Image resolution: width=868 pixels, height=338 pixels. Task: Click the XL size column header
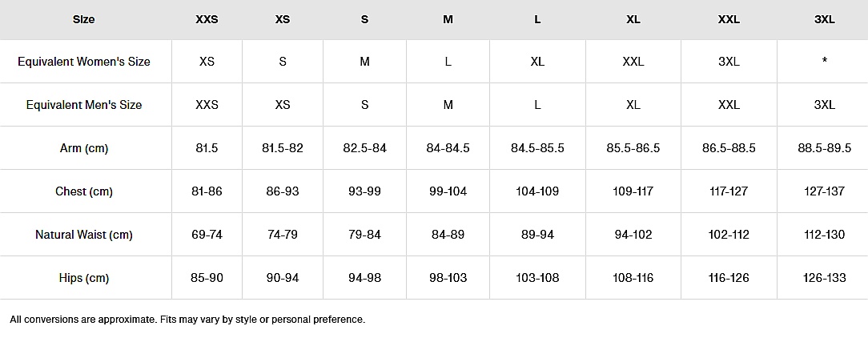633,19
